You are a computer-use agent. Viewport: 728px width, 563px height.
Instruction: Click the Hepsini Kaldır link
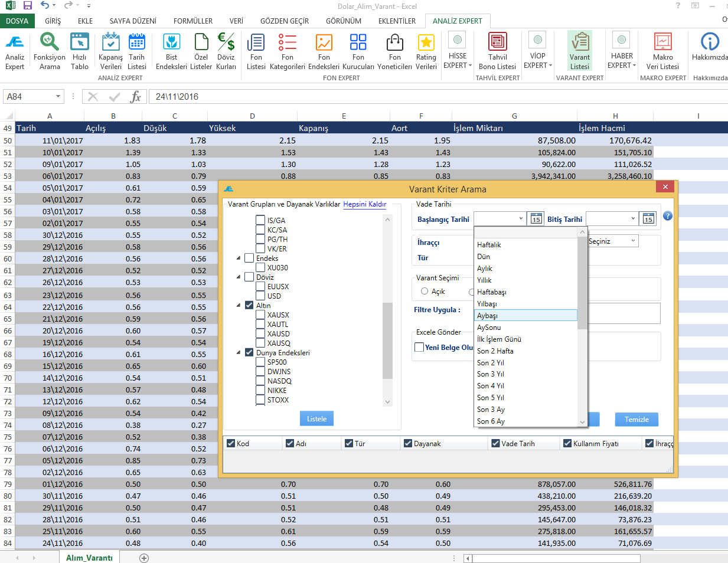pos(365,204)
